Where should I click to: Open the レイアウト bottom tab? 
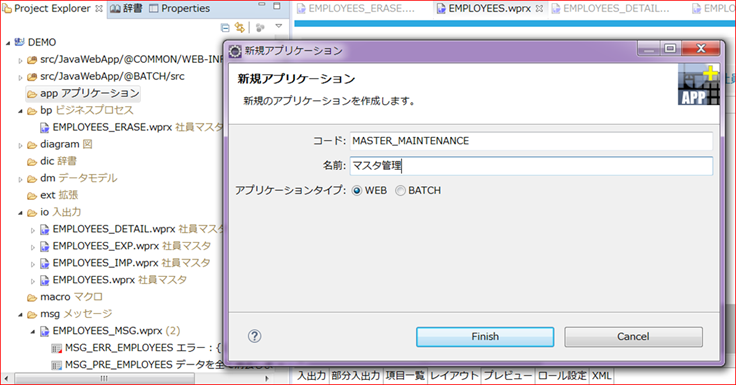coord(454,376)
